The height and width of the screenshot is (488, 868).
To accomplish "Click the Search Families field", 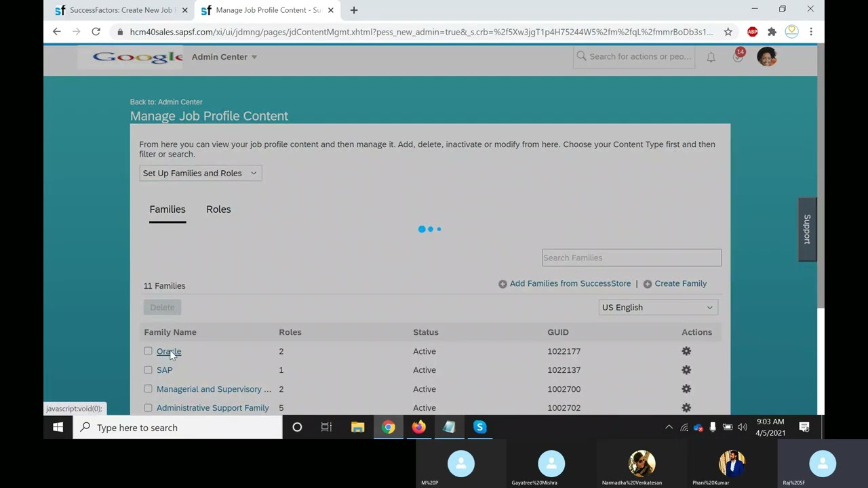I will (x=631, y=258).
